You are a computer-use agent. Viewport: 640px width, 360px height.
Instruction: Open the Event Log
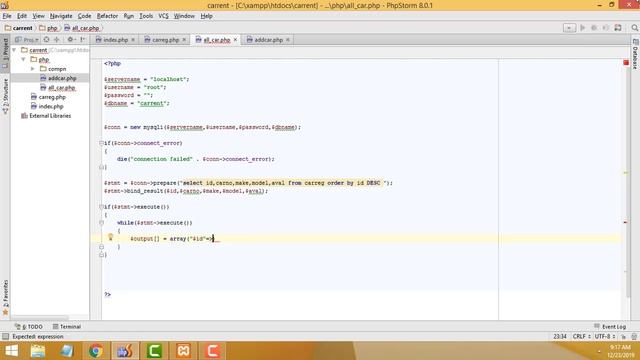tap(610, 327)
